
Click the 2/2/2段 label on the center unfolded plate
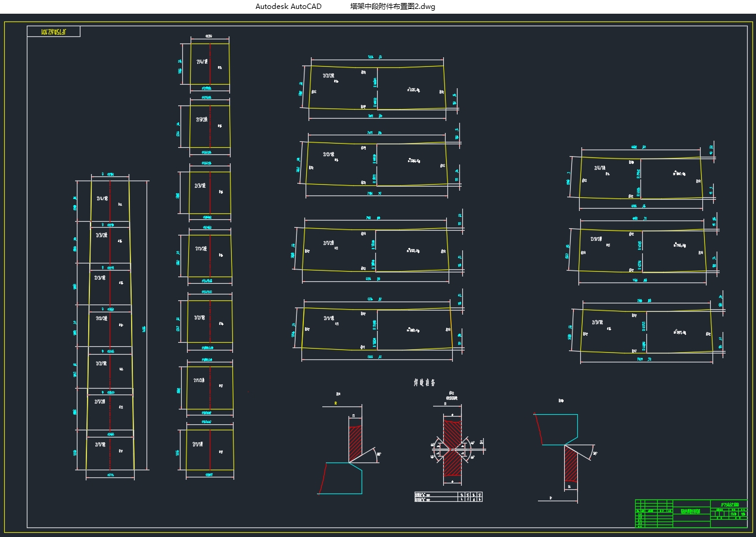click(329, 76)
